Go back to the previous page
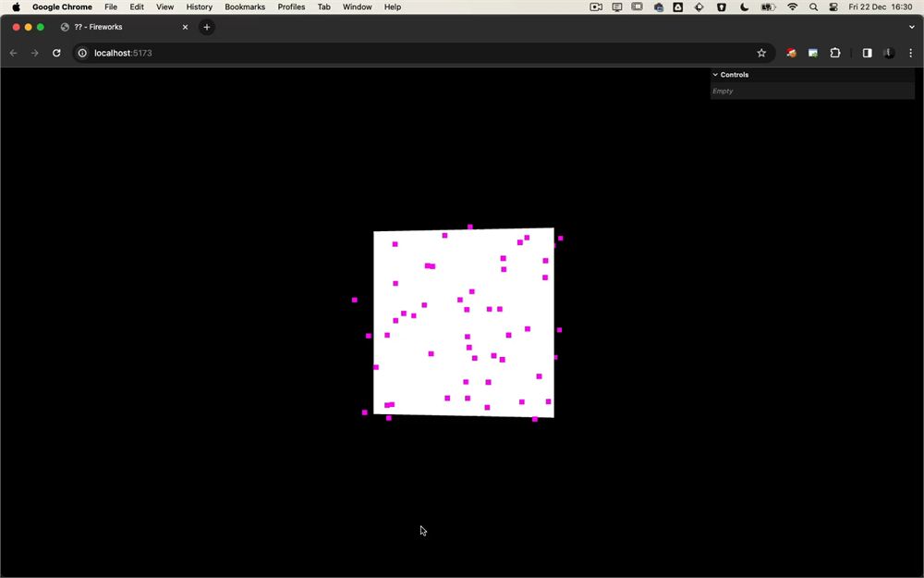Screen dimensions: 924x578 click(x=14, y=53)
